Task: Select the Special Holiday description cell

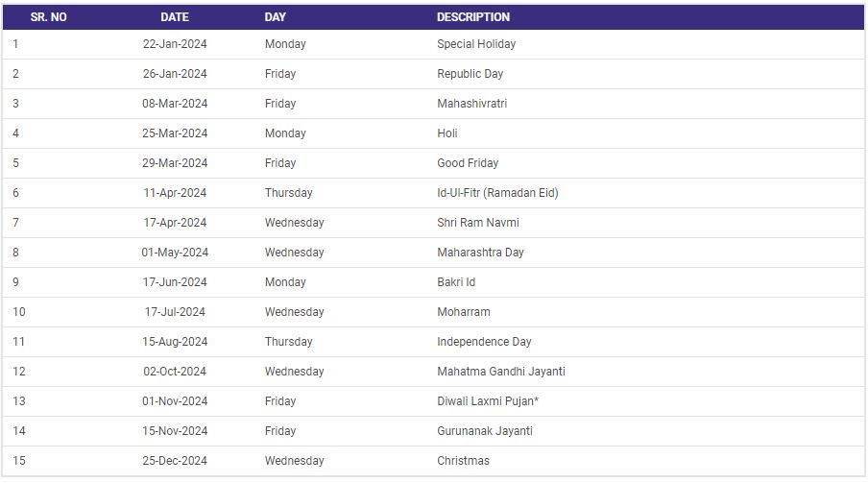Action: 476,44
